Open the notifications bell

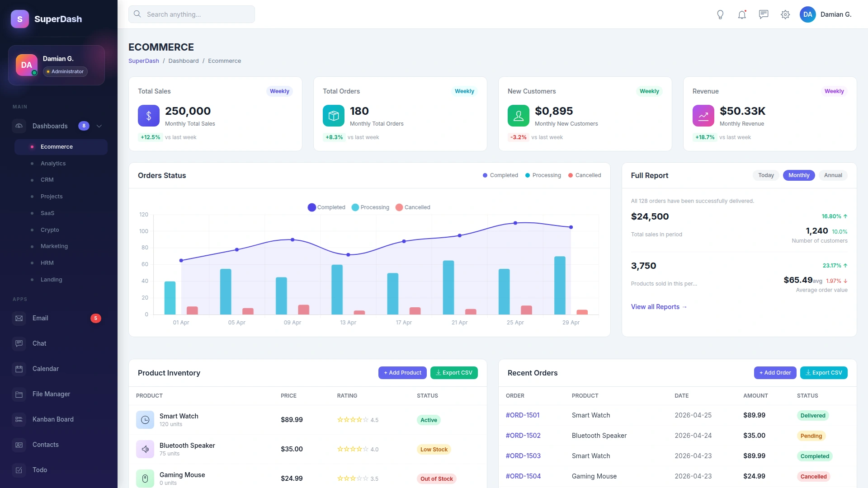tap(742, 14)
